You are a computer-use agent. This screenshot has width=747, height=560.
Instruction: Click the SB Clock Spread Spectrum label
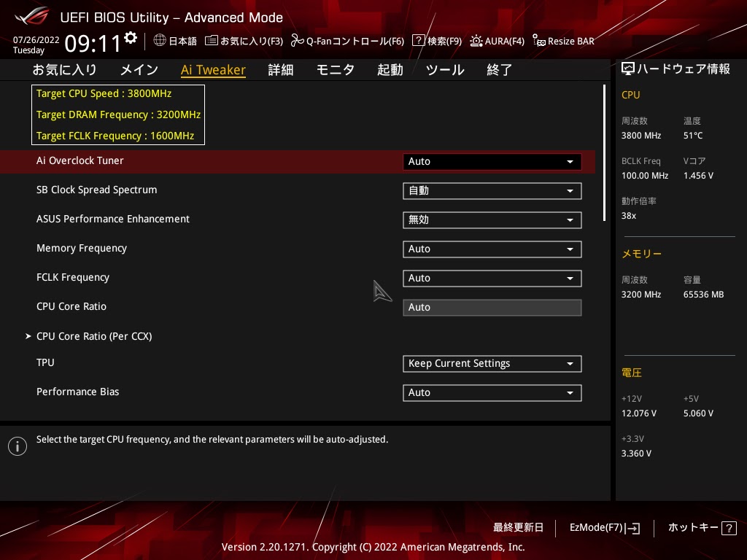(97, 190)
